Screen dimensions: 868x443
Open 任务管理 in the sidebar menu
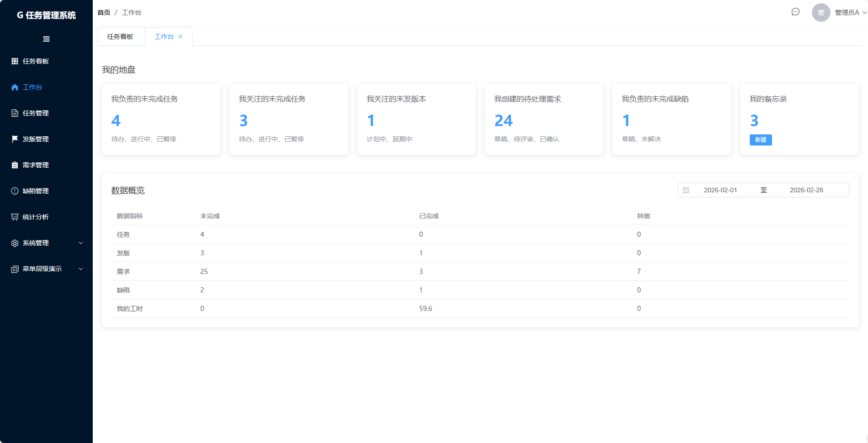[46, 113]
